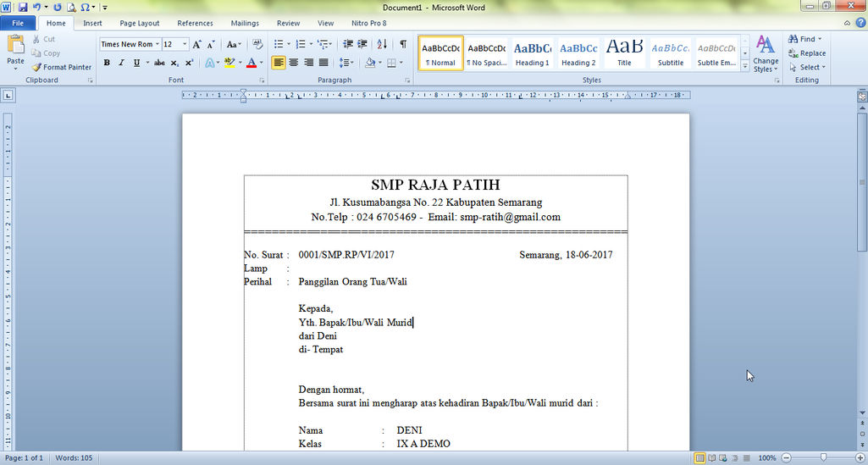Save the document from Quick Access toolbar
868x465 pixels.
pyautogui.click(x=23, y=7)
